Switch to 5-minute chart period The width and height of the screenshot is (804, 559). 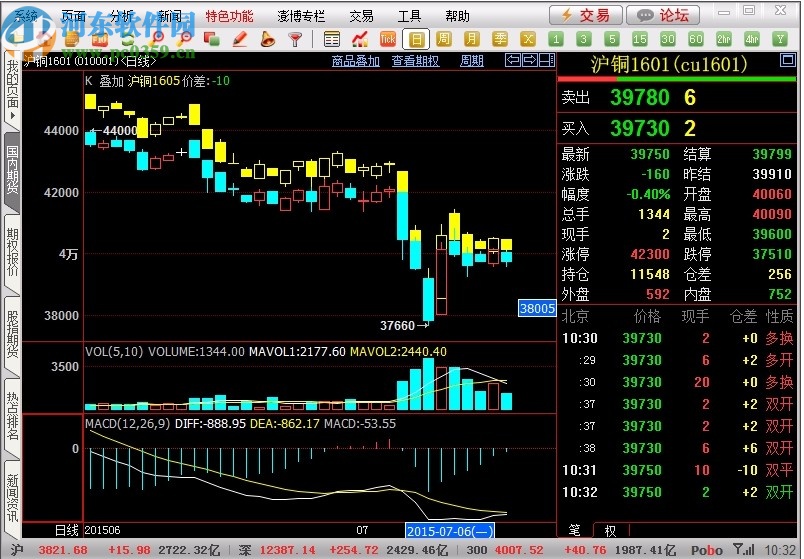611,39
